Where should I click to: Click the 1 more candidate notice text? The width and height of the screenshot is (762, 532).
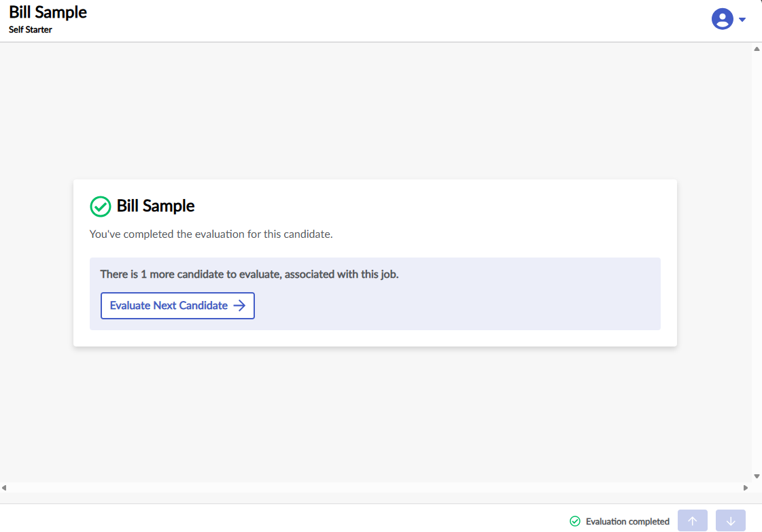(249, 274)
